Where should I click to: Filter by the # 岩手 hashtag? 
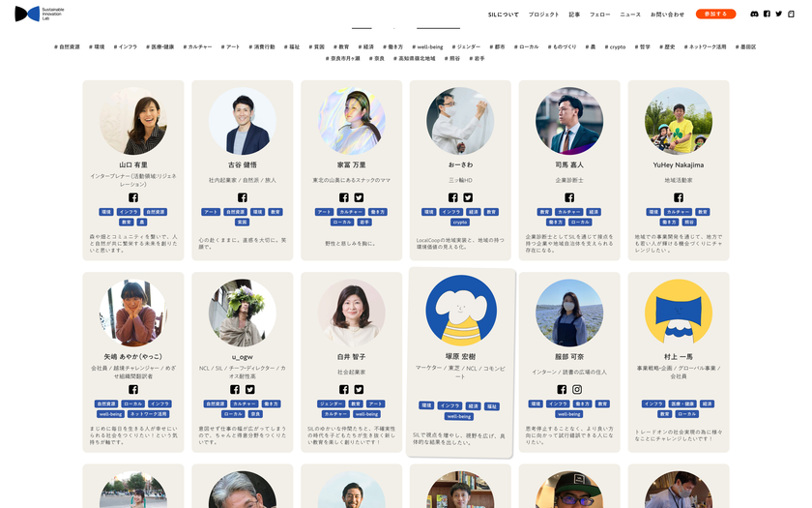pos(477,59)
